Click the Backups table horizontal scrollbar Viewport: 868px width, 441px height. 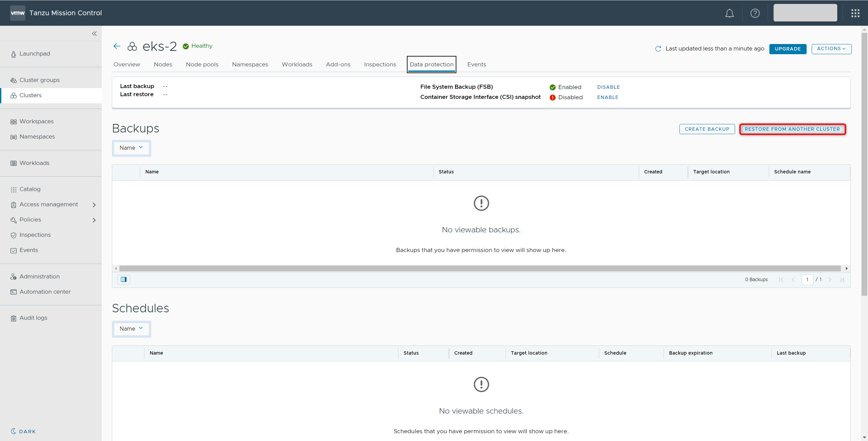point(480,268)
